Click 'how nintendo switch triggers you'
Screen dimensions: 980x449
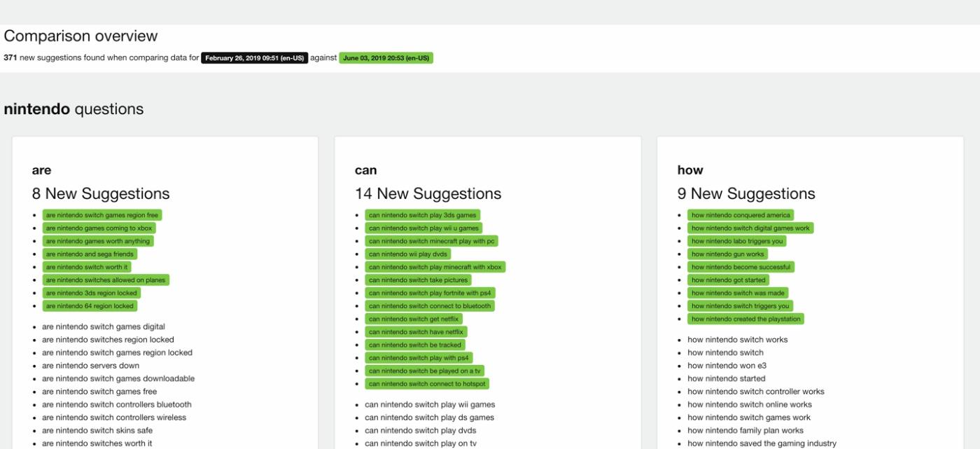(x=740, y=306)
